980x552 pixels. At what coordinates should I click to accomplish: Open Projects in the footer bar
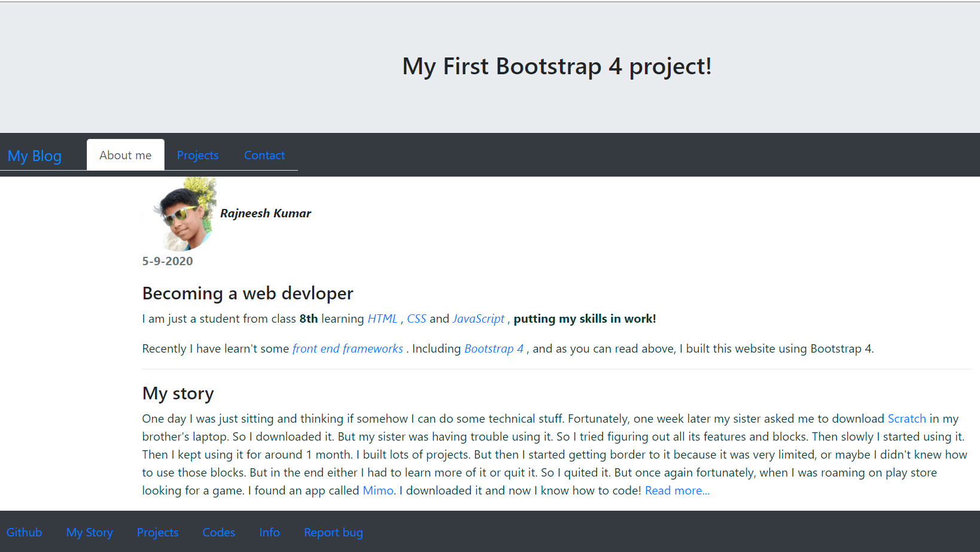[x=158, y=532]
